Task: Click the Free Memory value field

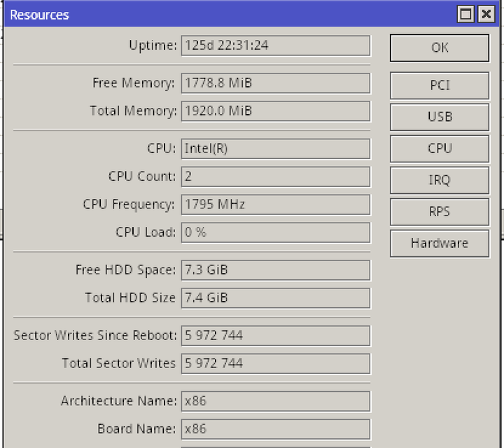Action: 276,83
